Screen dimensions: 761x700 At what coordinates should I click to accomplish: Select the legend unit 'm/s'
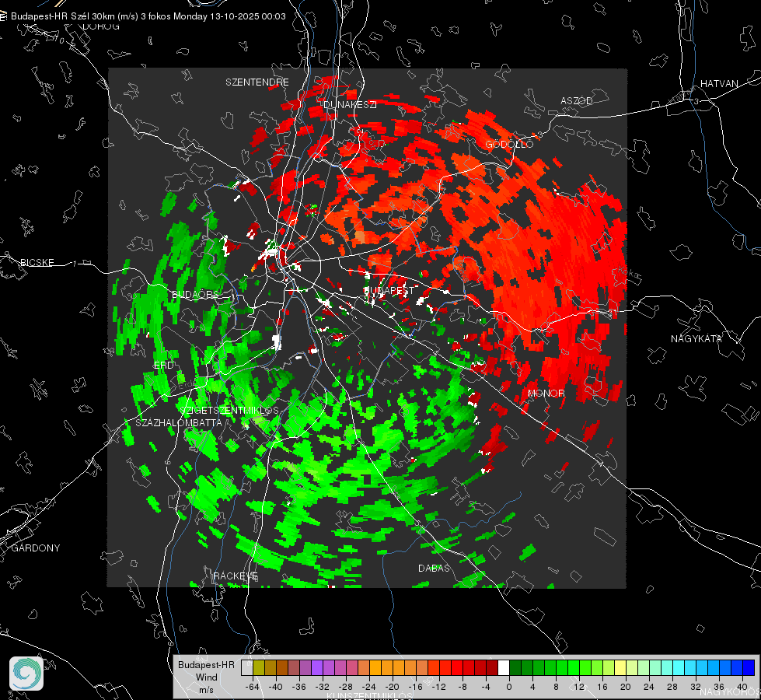coord(206,689)
